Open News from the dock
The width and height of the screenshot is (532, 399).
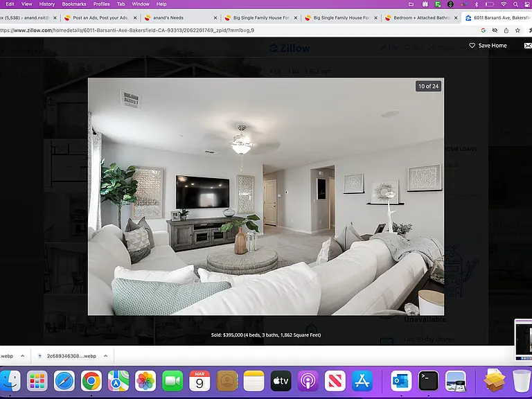click(335, 381)
